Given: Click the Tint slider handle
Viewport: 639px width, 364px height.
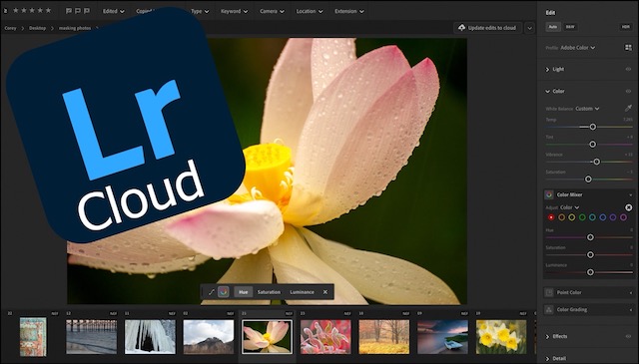Looking at the screenshot, I should click(592, 145).
